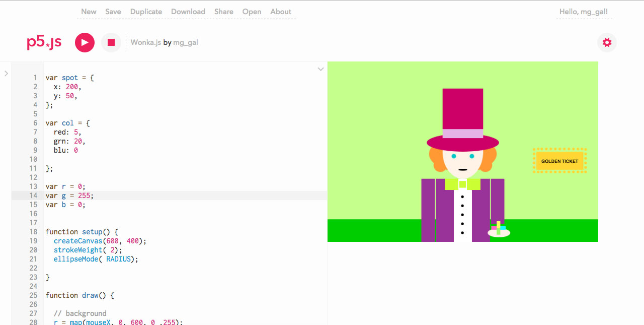Viewport: 644px width, 325px height.
Task: Click Open in the top navigation
Action: tap(252, 12)
